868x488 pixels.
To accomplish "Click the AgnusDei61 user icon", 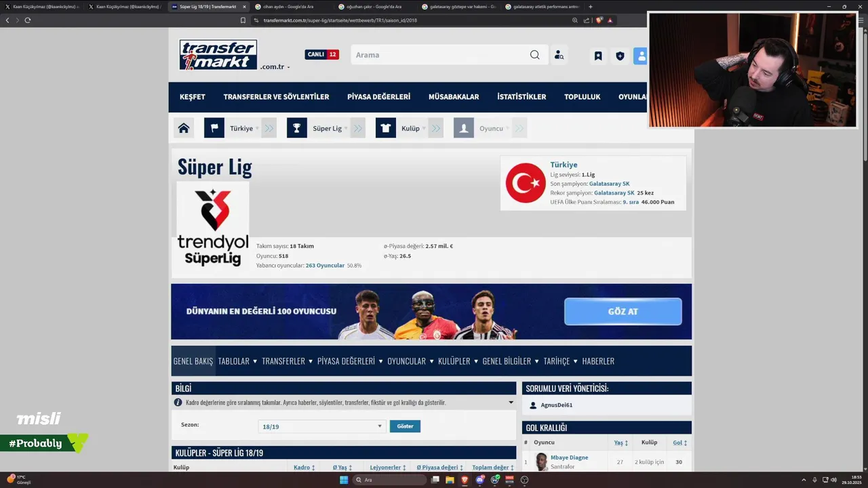I will (x=533, y=405).
